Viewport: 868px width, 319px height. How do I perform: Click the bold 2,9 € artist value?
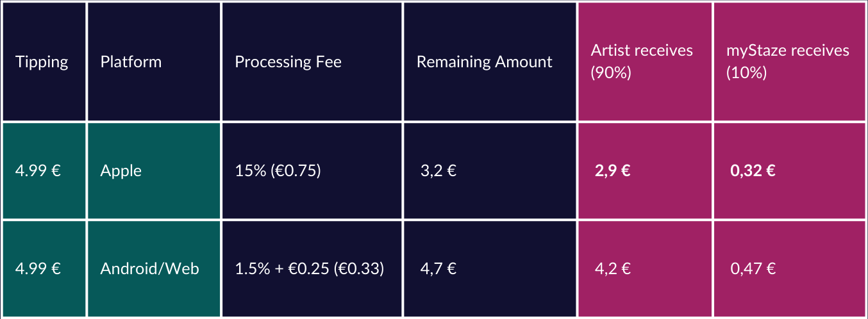pos(613,171)
